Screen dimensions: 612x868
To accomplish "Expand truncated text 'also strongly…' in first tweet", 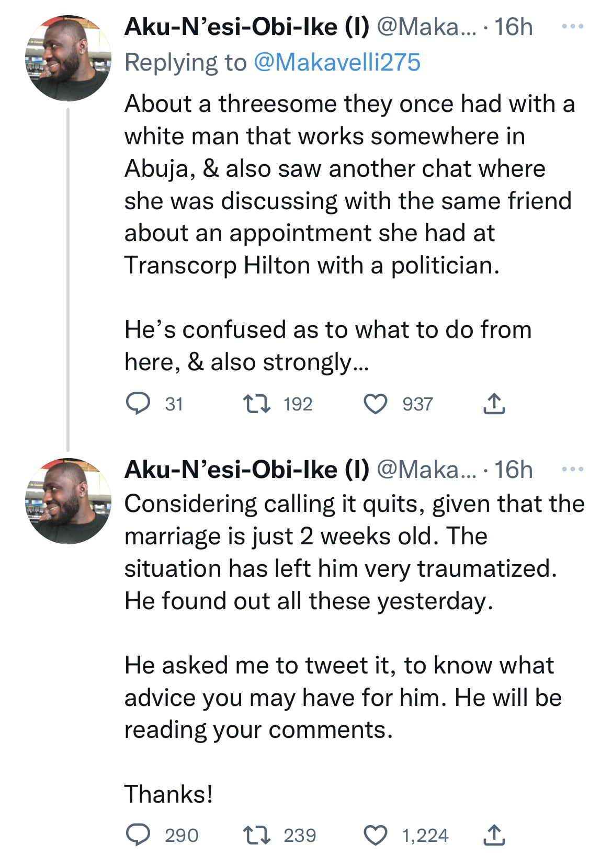I will pyautogui.click(x=290, y=362).
